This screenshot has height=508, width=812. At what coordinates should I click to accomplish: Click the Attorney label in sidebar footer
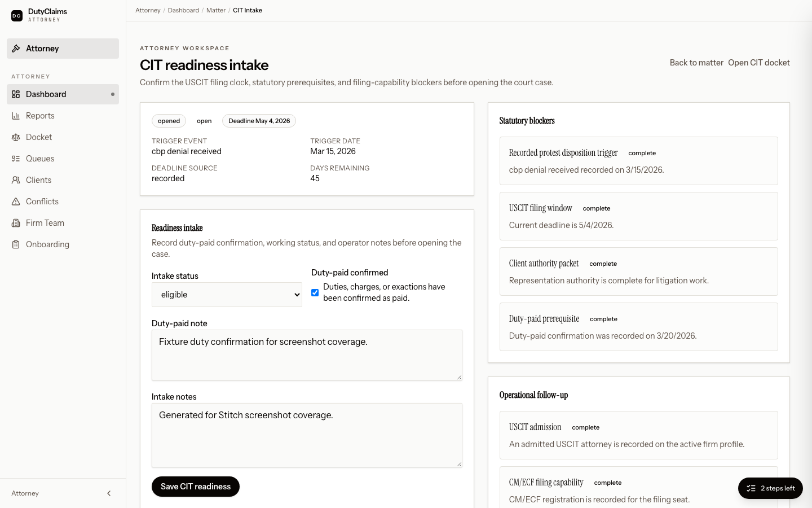click(25, 493)
